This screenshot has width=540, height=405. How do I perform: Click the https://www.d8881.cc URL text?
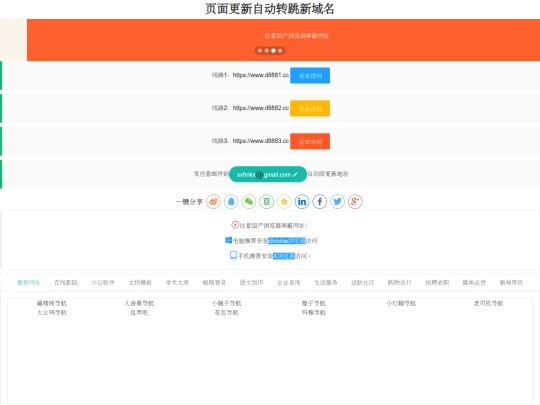click(x=261, y=75)
